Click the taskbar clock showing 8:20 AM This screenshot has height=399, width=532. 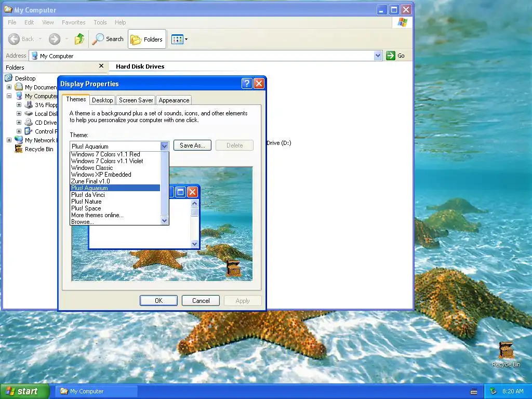513,391
